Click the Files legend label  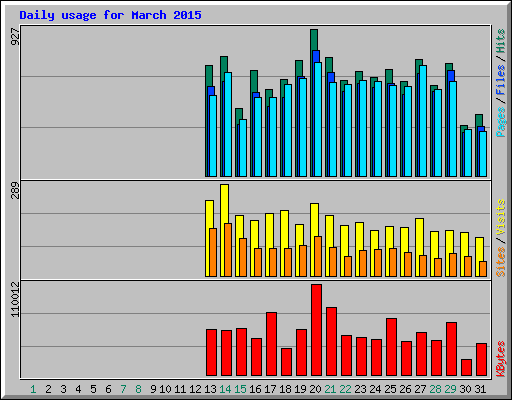(x=500, y=80)
